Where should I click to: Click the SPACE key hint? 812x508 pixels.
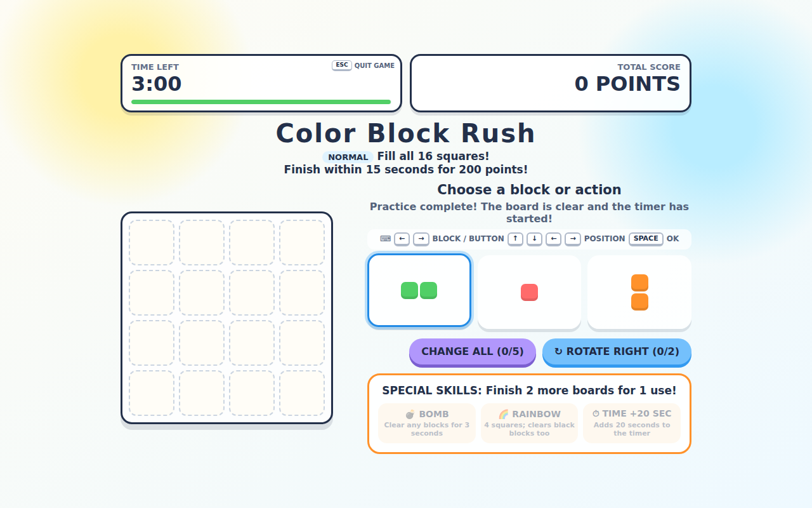click(x=646, y=239)
